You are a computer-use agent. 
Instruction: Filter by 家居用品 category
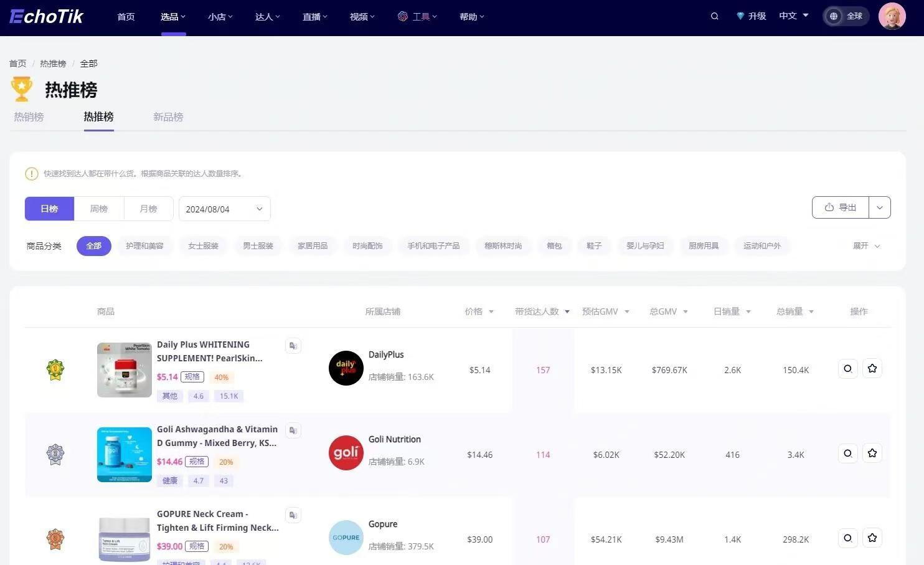[313, 246]
